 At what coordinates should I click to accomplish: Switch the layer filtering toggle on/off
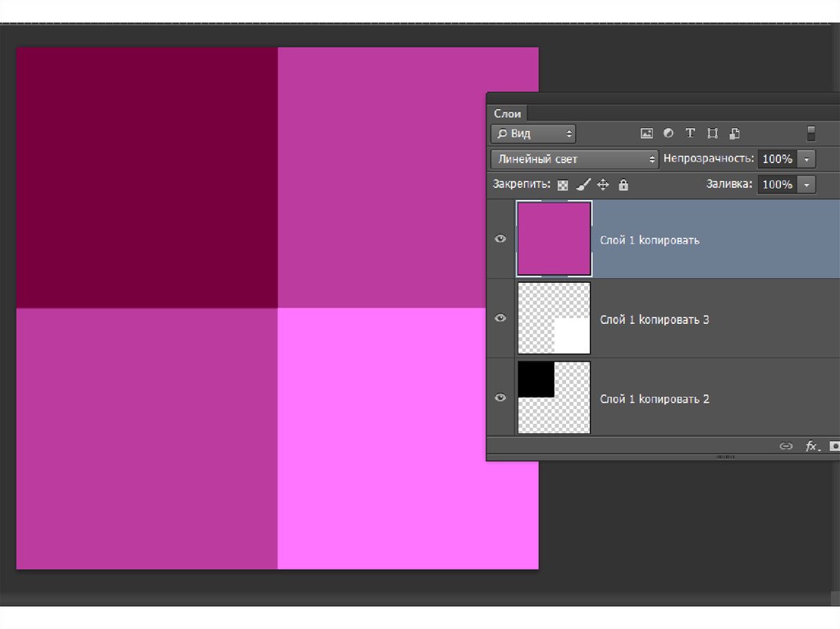810,133
